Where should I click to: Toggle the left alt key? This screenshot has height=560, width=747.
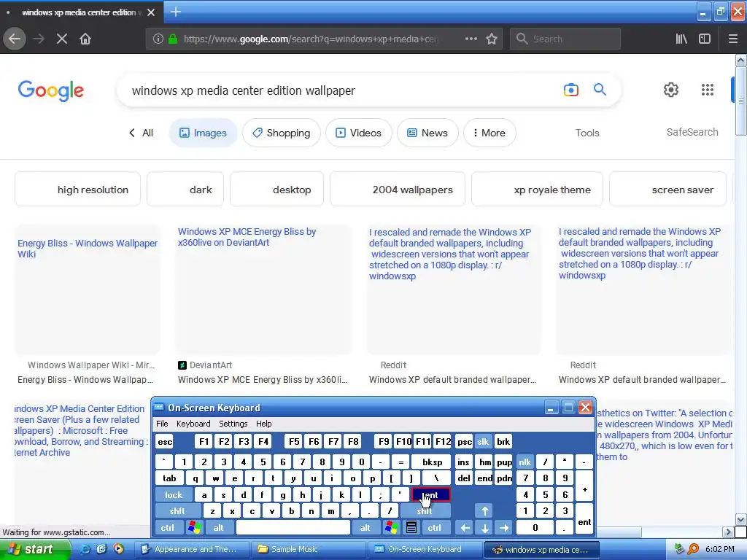tap(218, 527)
